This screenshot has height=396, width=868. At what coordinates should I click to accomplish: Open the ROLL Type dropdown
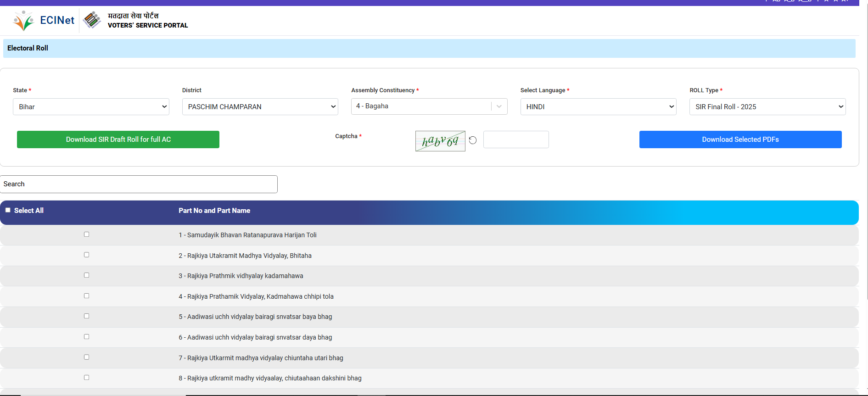coord(767,107)
